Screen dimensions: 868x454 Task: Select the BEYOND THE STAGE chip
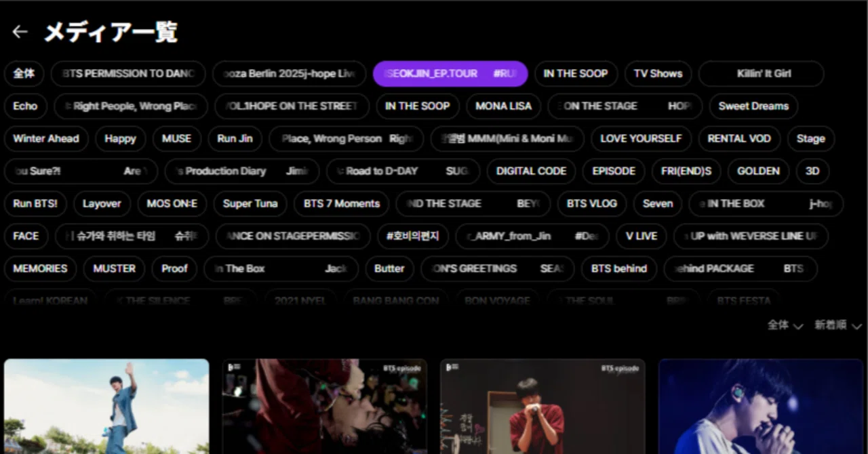pos(473,203)
